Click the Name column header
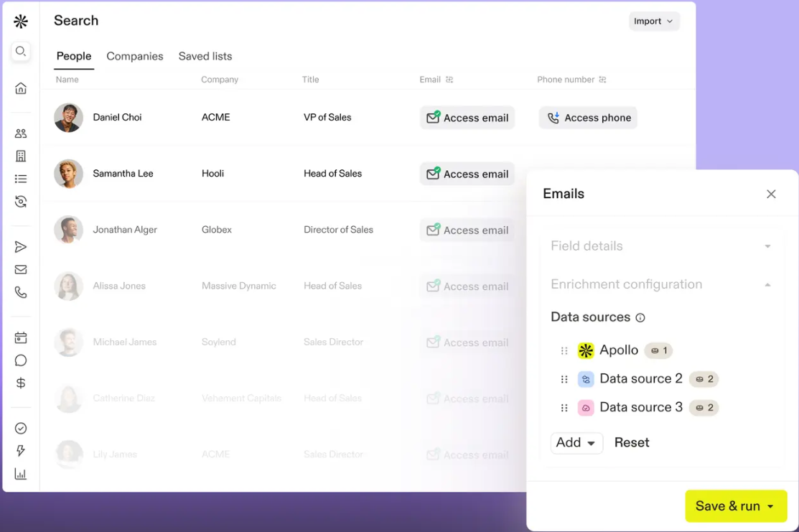This screenshot has width=799, height=532. 67,80
